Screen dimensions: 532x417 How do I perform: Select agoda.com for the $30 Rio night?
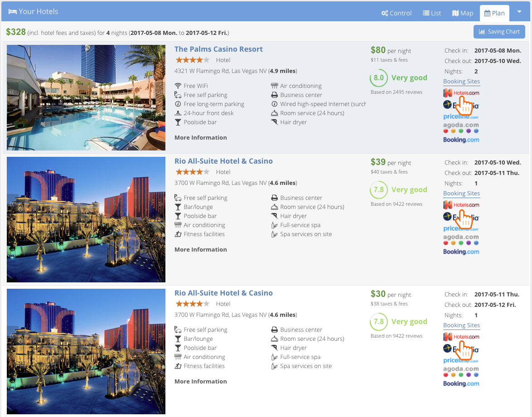point(461,372)
